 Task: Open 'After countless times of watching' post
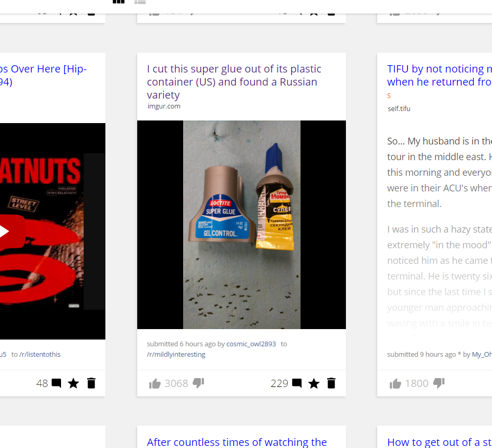[x=237, y=442]
